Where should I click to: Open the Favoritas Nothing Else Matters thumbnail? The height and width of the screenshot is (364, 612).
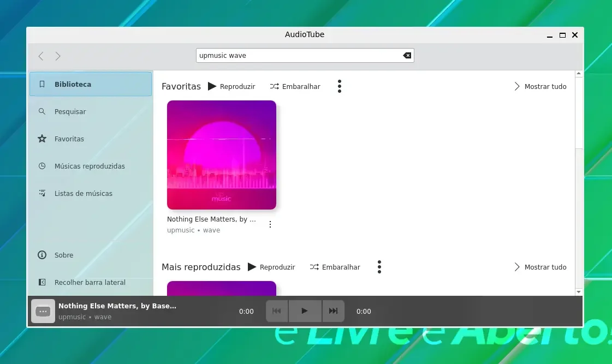222,155
